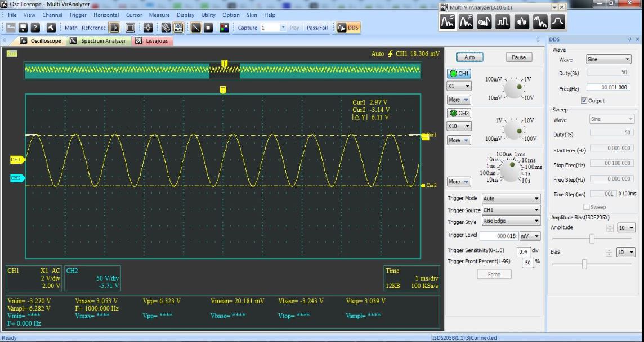Click the DDS signal generator toolbar button
The width and height of the screenshot is (644, 342).
click(347, 28)
